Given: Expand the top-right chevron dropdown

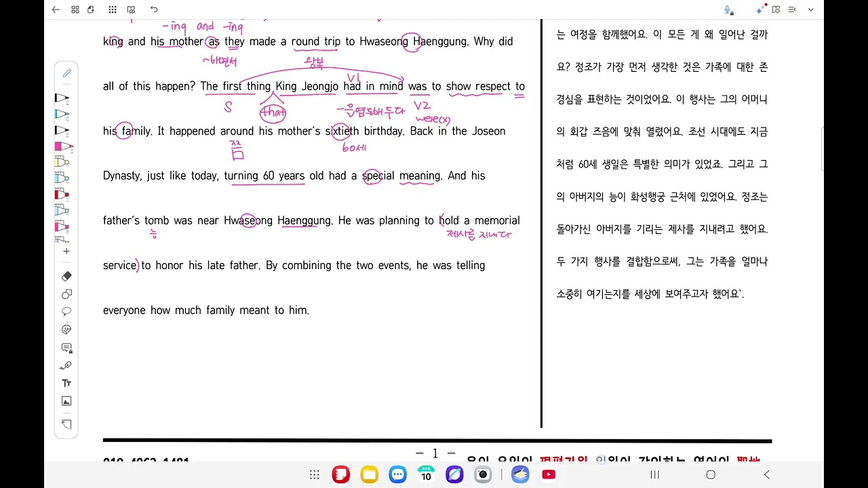Looking at the screenshot, I should [810, 9].
